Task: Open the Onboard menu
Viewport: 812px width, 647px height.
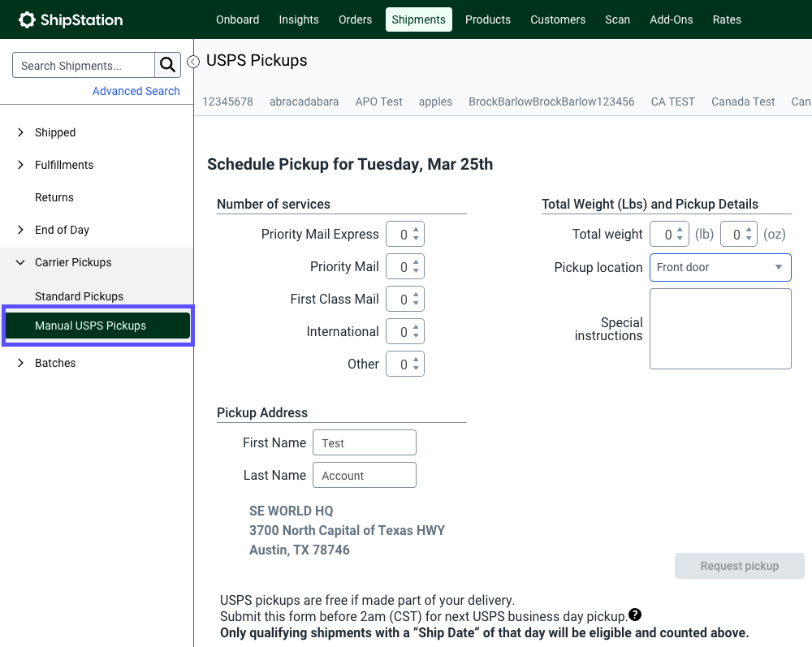Action: point(238,19)
